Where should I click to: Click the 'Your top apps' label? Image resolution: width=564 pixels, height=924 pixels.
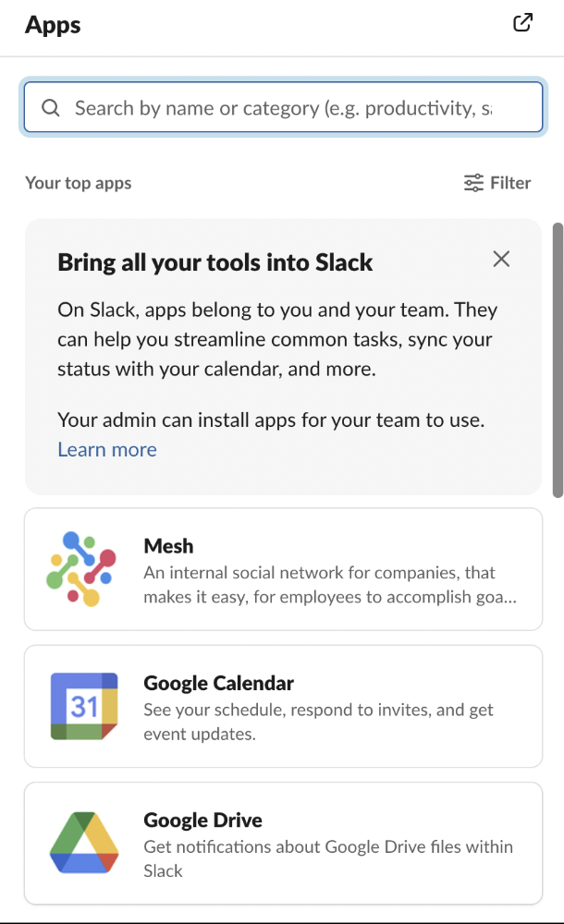(x=78, y=182)
